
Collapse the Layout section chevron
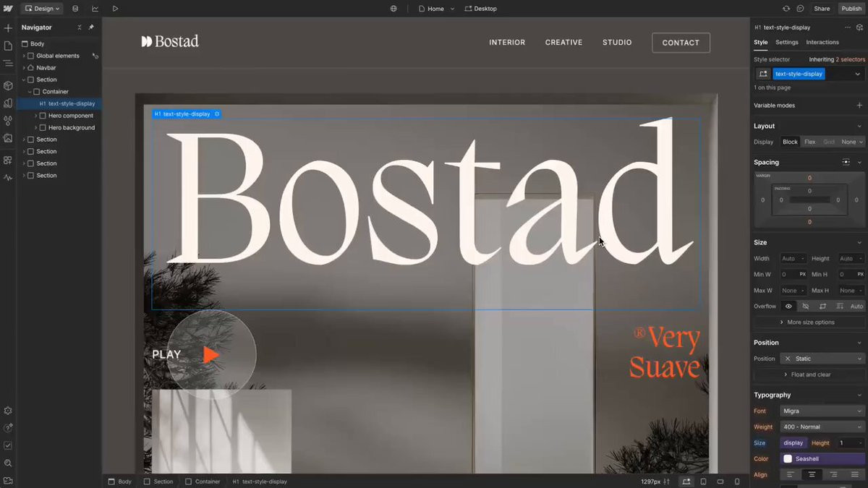pyautogui.click(x=859, y=126)
